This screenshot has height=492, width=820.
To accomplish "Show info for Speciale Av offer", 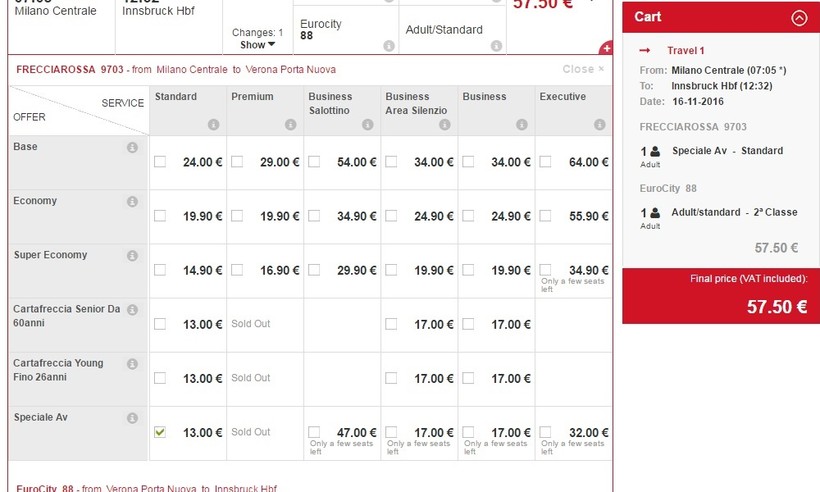I will pos(132,418).
